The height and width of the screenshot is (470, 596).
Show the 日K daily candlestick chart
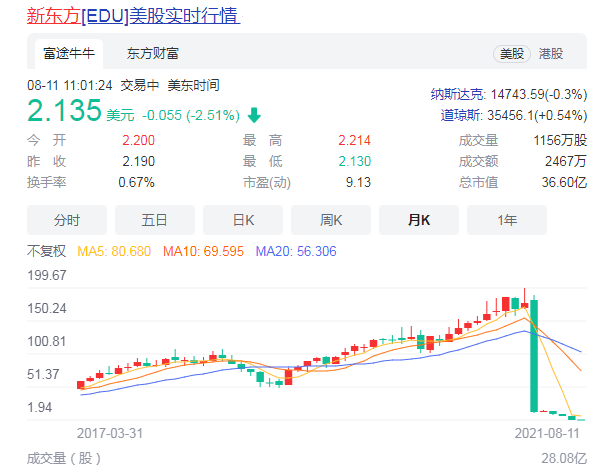click(x=243, y=220)
